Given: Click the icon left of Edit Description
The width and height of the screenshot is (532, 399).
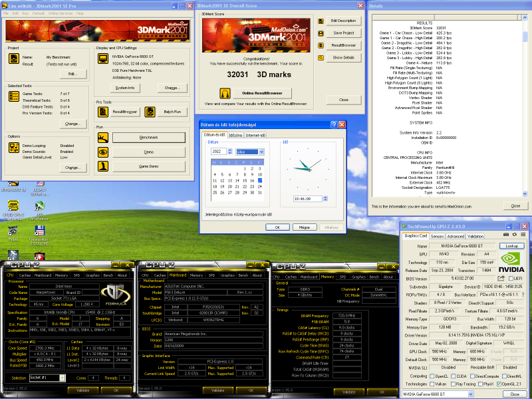Looking at the screenshot, I should (321, 21).
